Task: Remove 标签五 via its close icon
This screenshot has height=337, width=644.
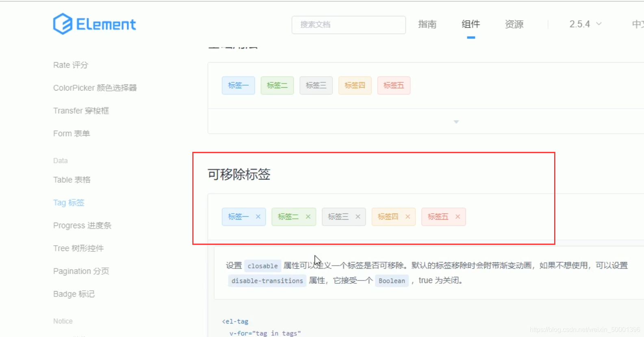Action: [x=457, y=217]
